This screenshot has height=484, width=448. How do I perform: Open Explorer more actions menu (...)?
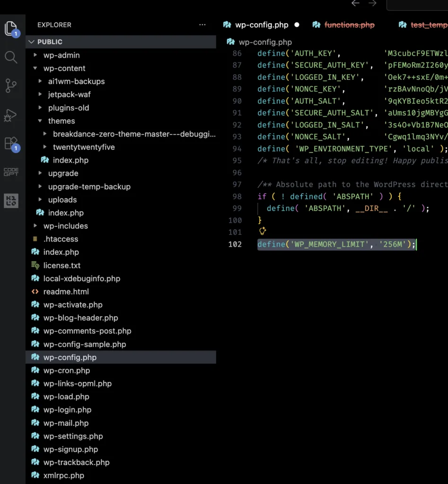pos(202,25)
